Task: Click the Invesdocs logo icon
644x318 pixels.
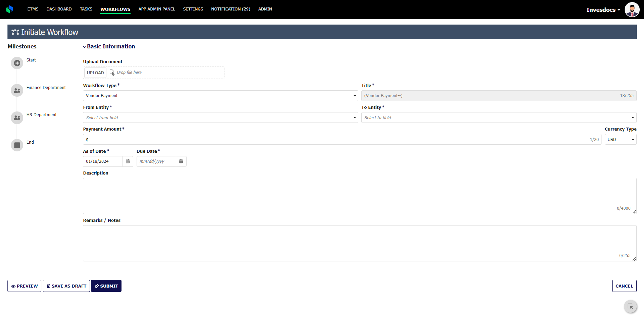Action: coord(9,9)
